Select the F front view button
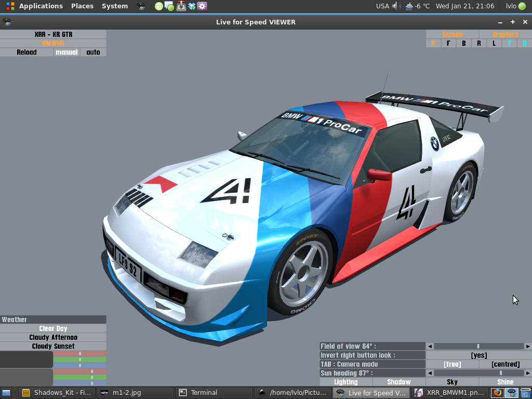This screenshot has width=532, height=399. (448, 43)
